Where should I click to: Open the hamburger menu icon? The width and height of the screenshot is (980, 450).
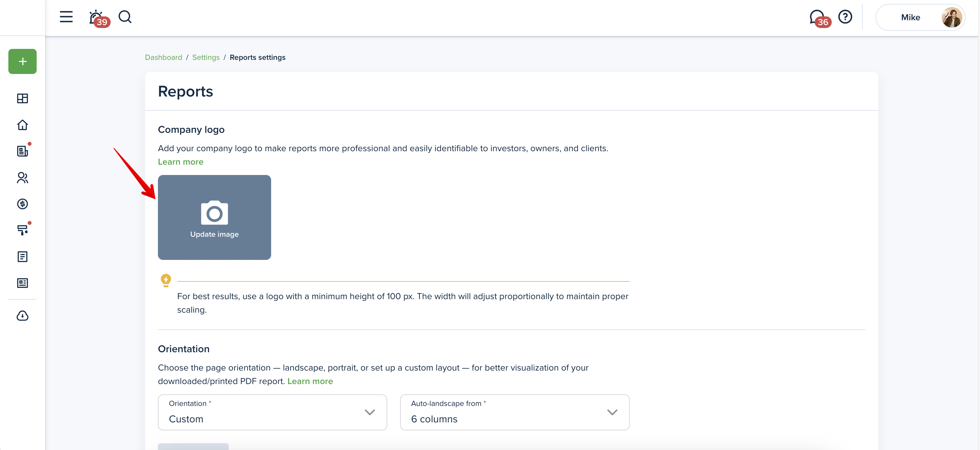pos(66,17)
